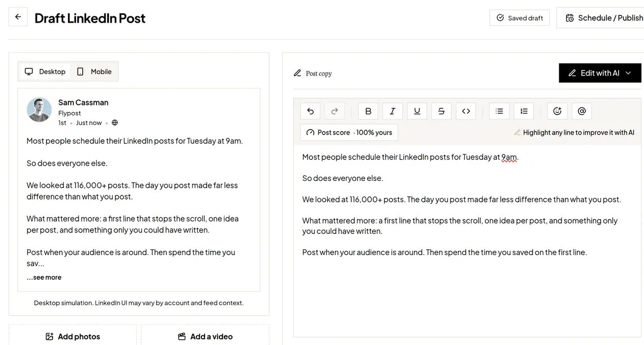Click 'What mattered more' line in editor
This screenshot has height=345, width=644.
coord(460,226)
